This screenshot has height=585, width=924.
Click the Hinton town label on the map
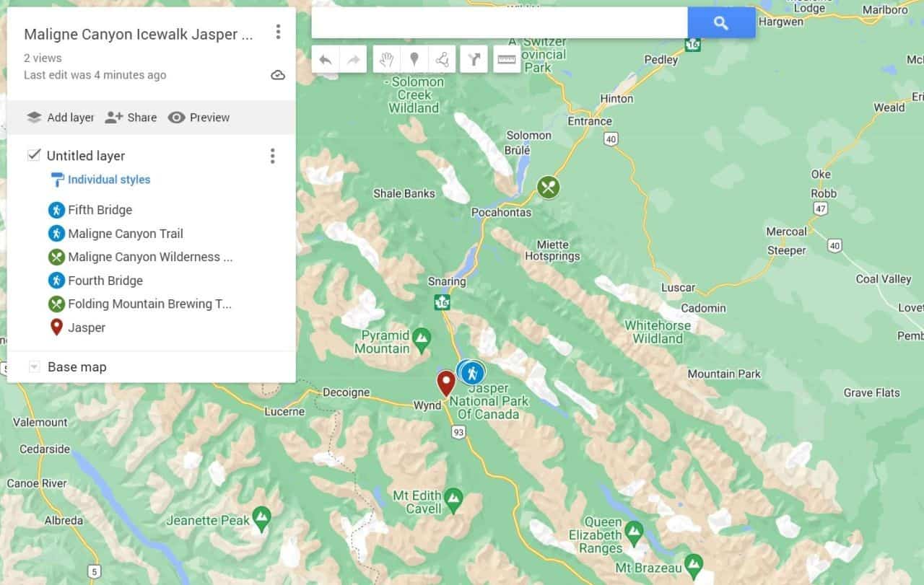click(616, 98)
